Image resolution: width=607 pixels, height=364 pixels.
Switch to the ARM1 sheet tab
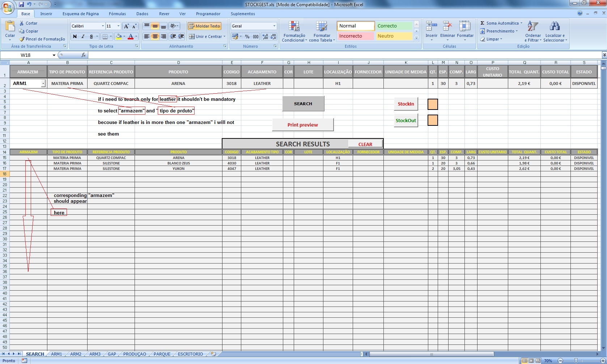coord(56,354)
